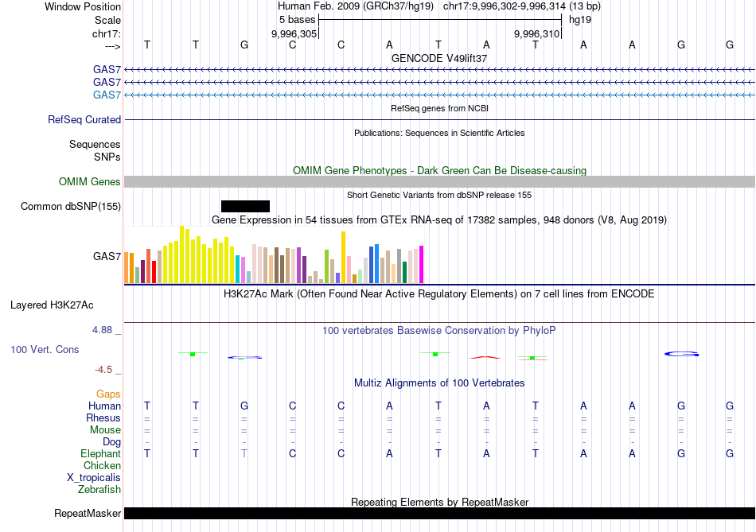Open the RefSeq Curated track label

[84, 120]
